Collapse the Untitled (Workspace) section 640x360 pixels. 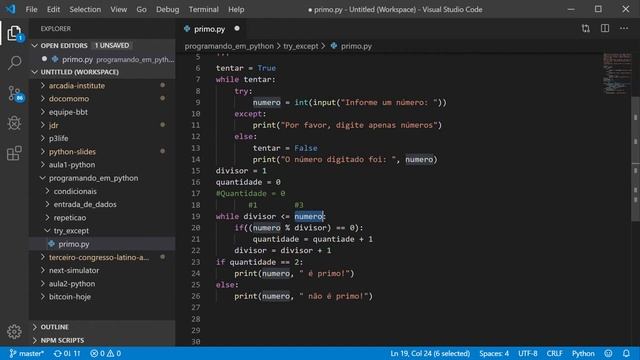click(102, 72)
